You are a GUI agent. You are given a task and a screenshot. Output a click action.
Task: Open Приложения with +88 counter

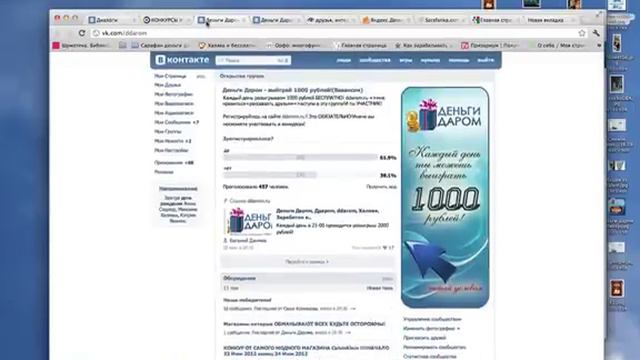(x=174, y=163)
